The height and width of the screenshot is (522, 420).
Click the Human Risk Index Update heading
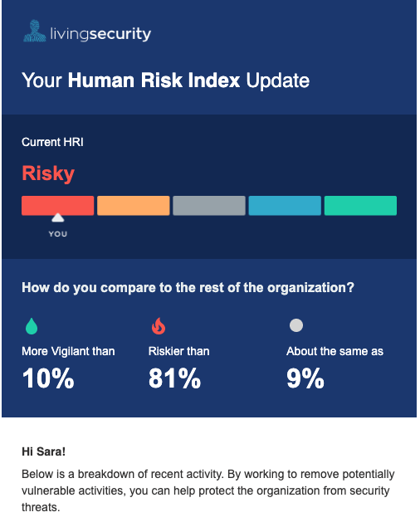click(165, 80)
